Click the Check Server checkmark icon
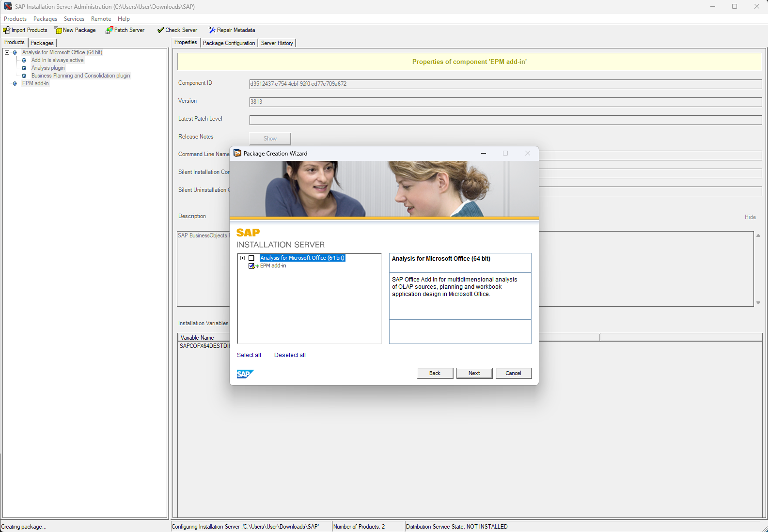Screen dimensions: 768x532 pos(160,30)
